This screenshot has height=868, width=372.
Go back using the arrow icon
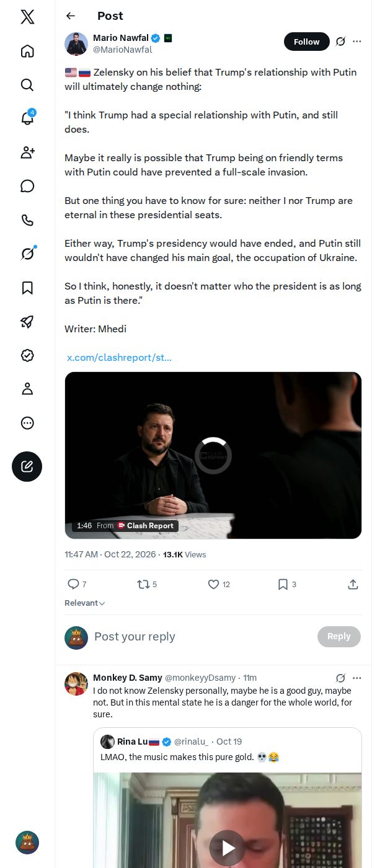coord(71,16)
